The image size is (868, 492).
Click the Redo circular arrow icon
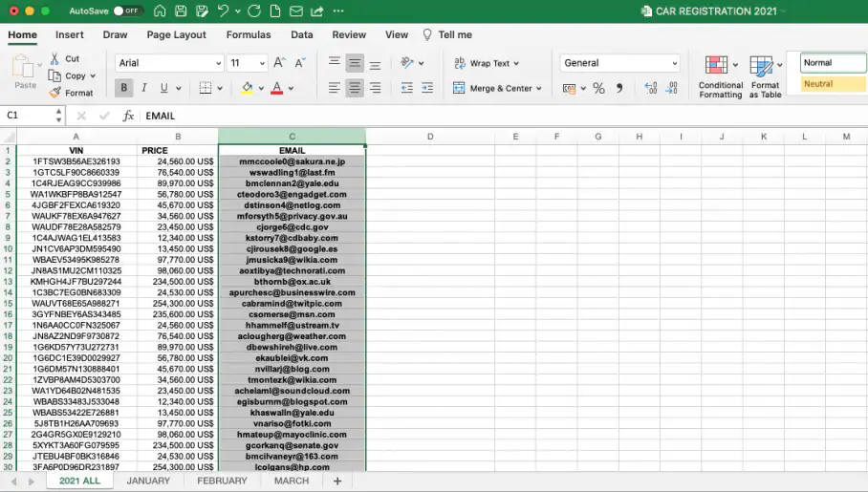tap(254, 11)
